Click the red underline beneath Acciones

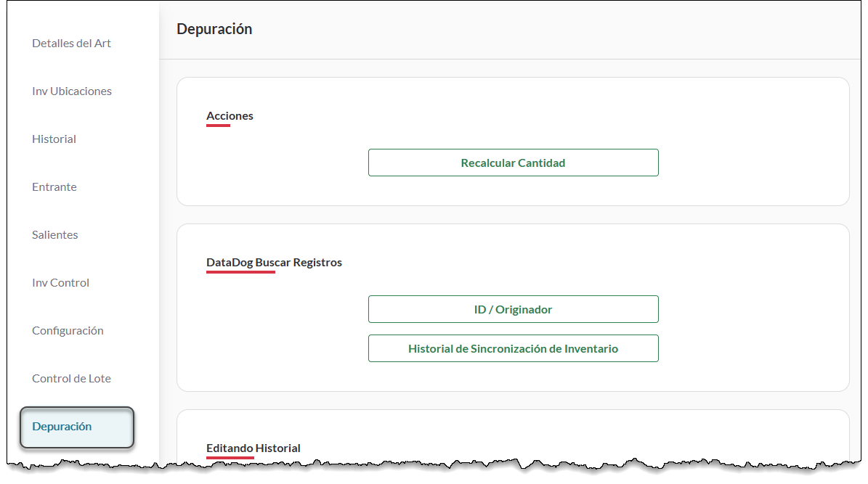(218, 126)
